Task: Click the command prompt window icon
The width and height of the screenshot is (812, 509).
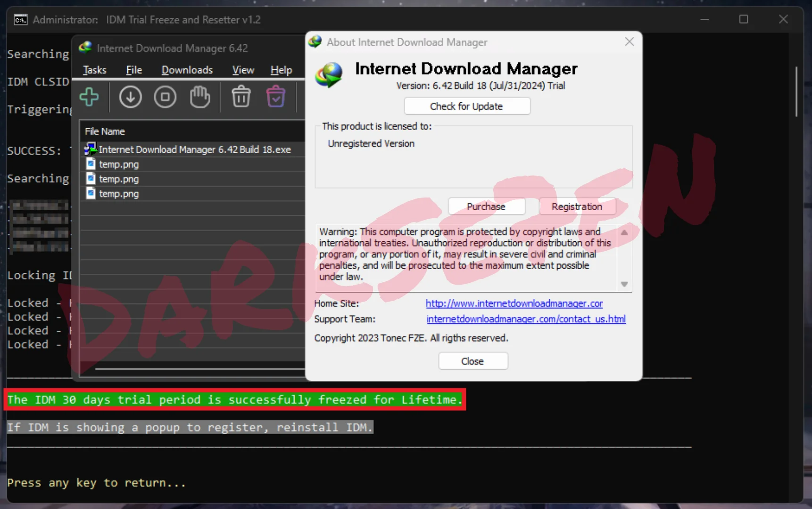Action: (x=20, y=20)
